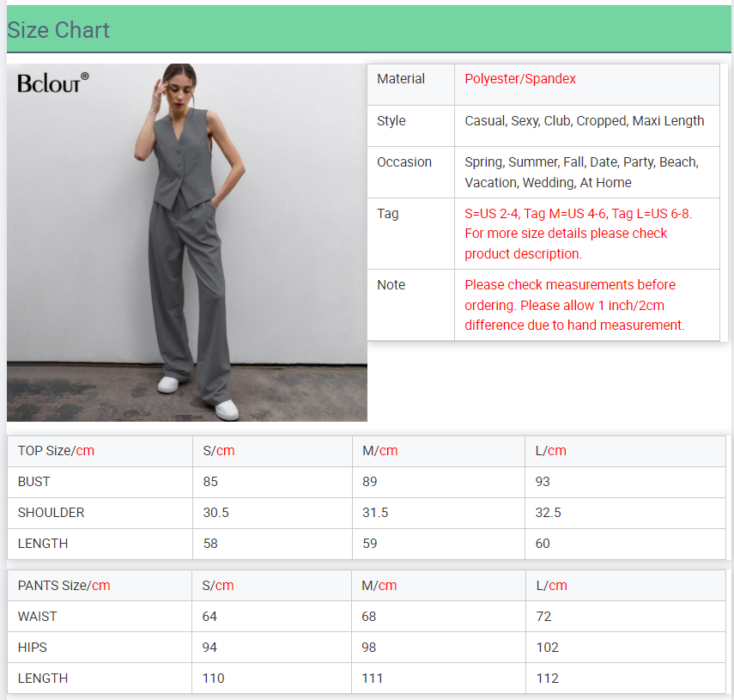
Task: Click the Bclout logo on the photo
Action: 52,83
